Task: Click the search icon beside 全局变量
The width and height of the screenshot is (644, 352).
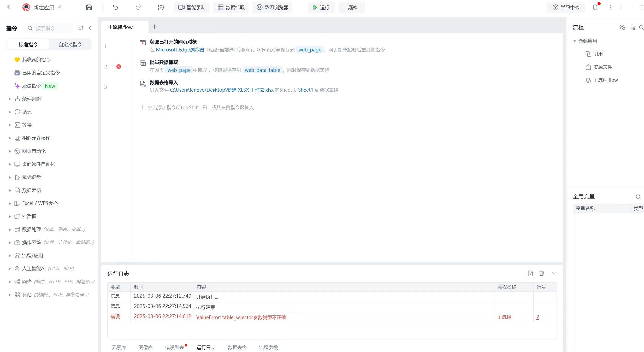Action: coord(638,197)
